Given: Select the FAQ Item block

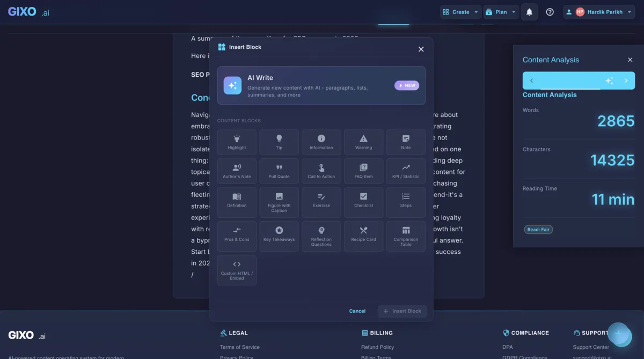Looking at the screenshot, I should pos(363,170).
